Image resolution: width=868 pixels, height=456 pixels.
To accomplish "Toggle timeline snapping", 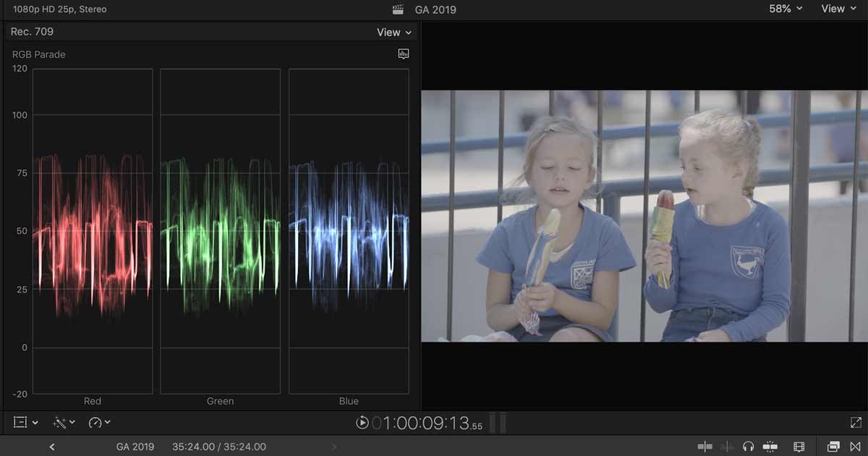I will click(x=770, y=447).
